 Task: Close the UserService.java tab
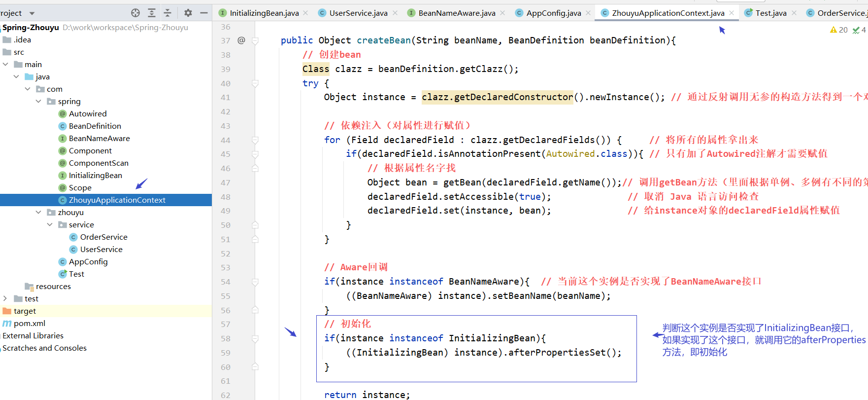[395, 13]
